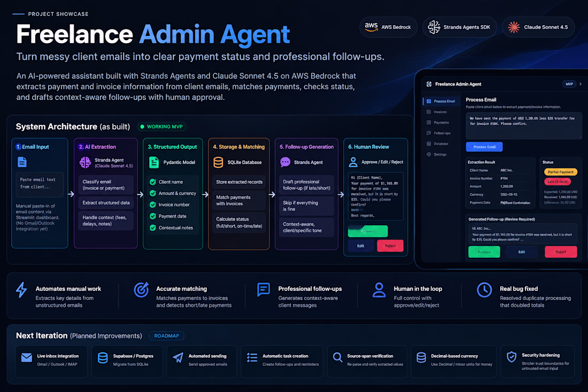
Task: Click the envelope icon for Live inbox integration
Action: click(27, 357)
